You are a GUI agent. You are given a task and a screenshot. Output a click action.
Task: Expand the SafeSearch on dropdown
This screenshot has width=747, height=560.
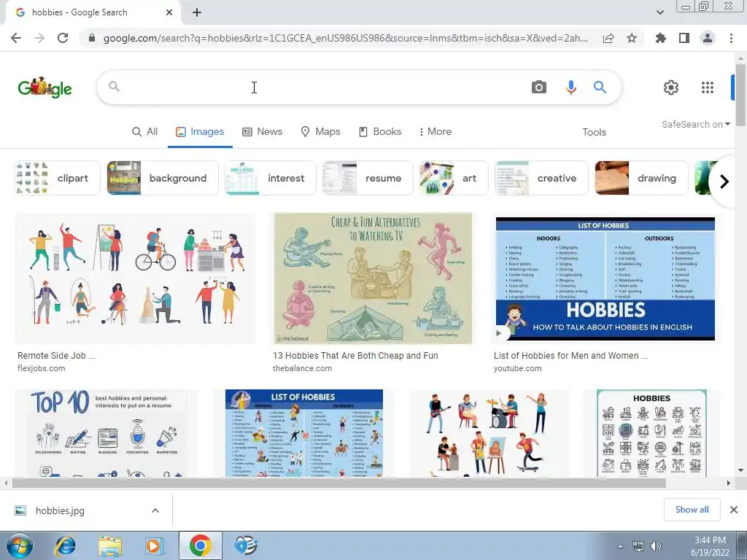pyautogui.click(x=695, y=124)
